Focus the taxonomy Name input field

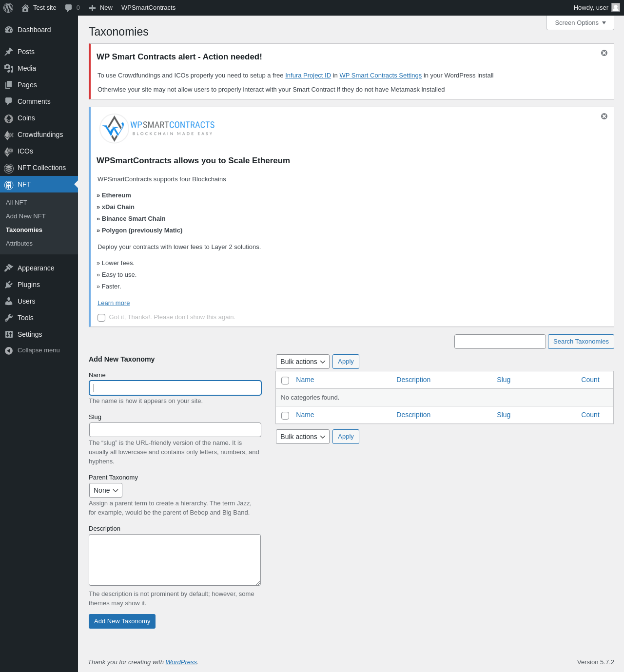tap(175, 388)
